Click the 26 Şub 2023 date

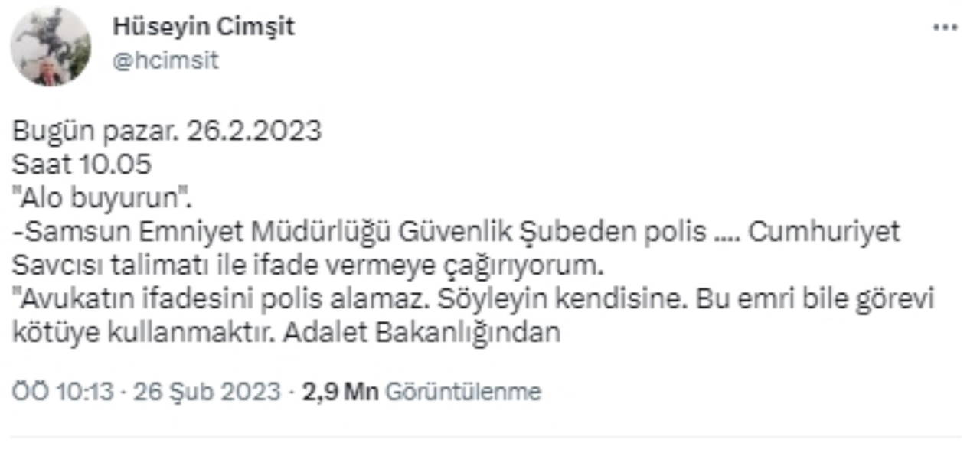(x=207, y=392)
